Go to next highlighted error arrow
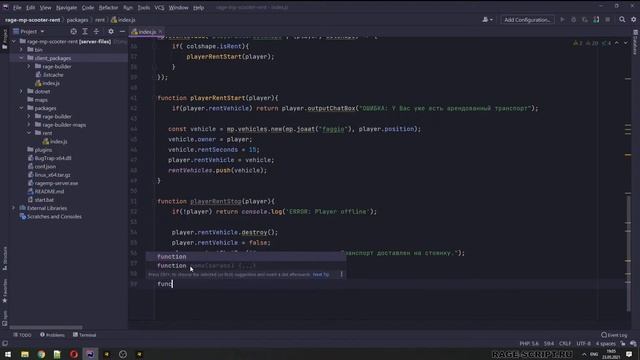The width and height of the screenshot is (640, 360). 626,43
